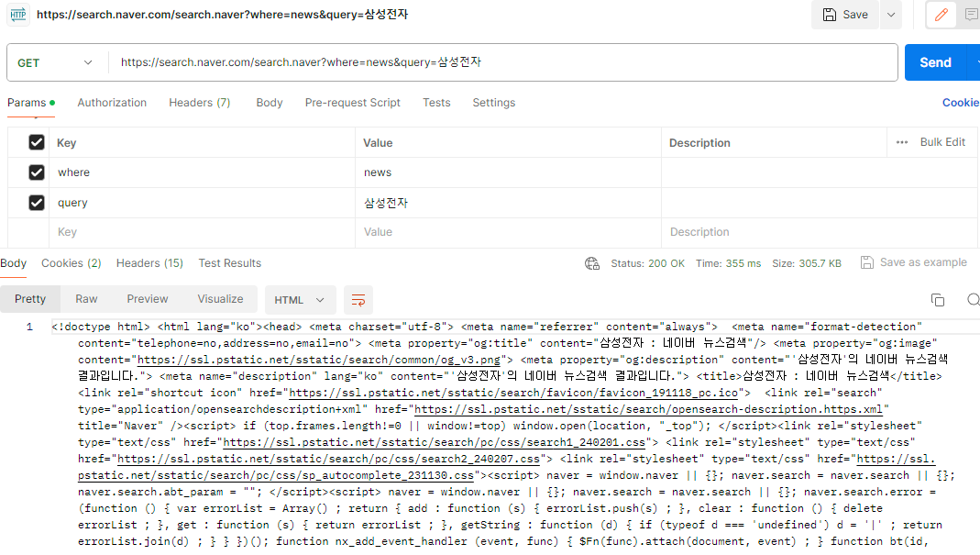The width and height of the screenshot is (980, 555).
Task: Click the HTTP request type icon
Action: click(x=18, y=14)
